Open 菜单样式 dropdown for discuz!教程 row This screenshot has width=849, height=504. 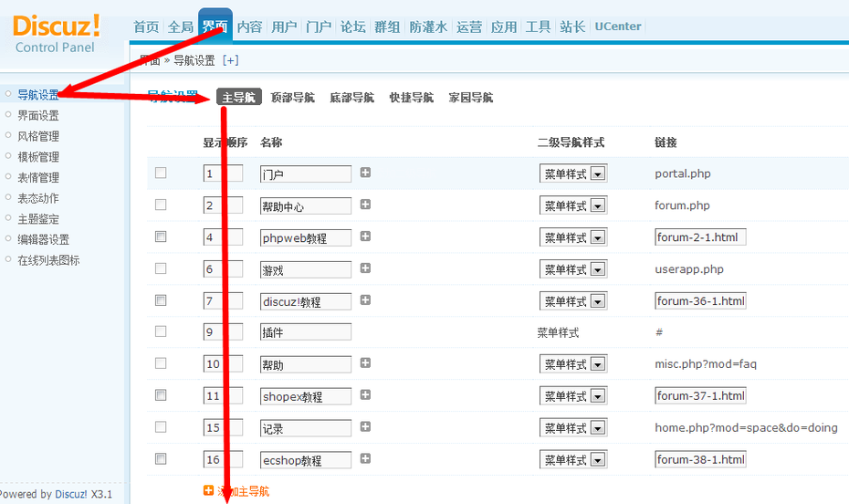pos(573,301)
